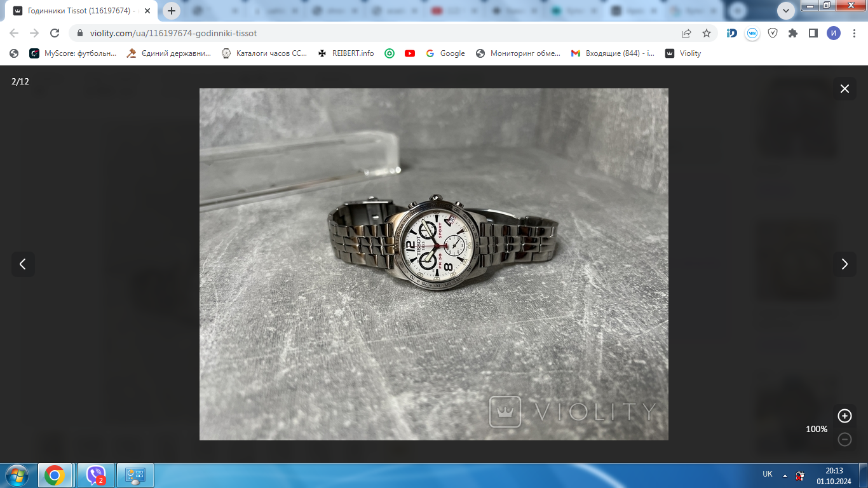Select the Годинники Tissot tab

(81, 11)
